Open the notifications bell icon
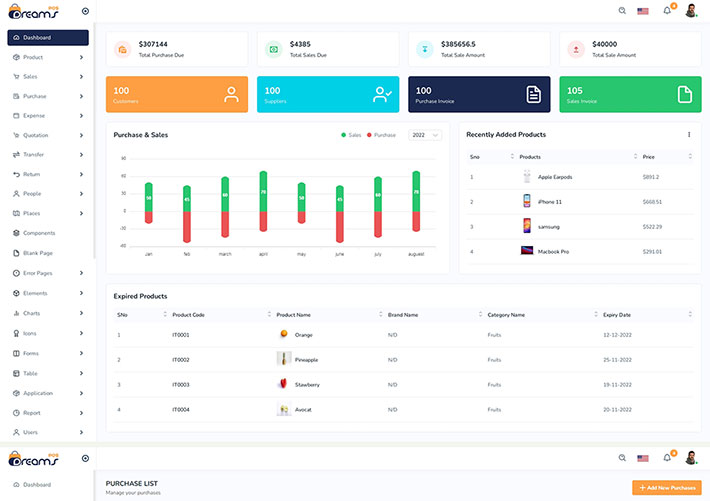Screen dimensions: 710x501 pyautogui.click(x=667, y=10)
